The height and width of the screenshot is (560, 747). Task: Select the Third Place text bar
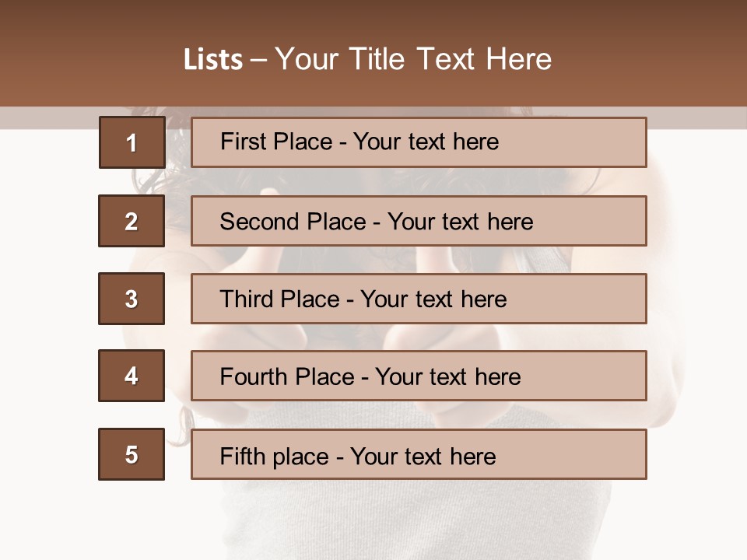[x=419, y=299]
